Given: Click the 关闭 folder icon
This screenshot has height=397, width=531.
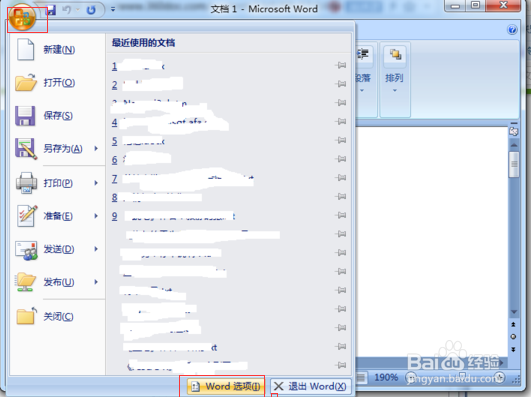Looking at the screenshot, I should pos(26,316).
